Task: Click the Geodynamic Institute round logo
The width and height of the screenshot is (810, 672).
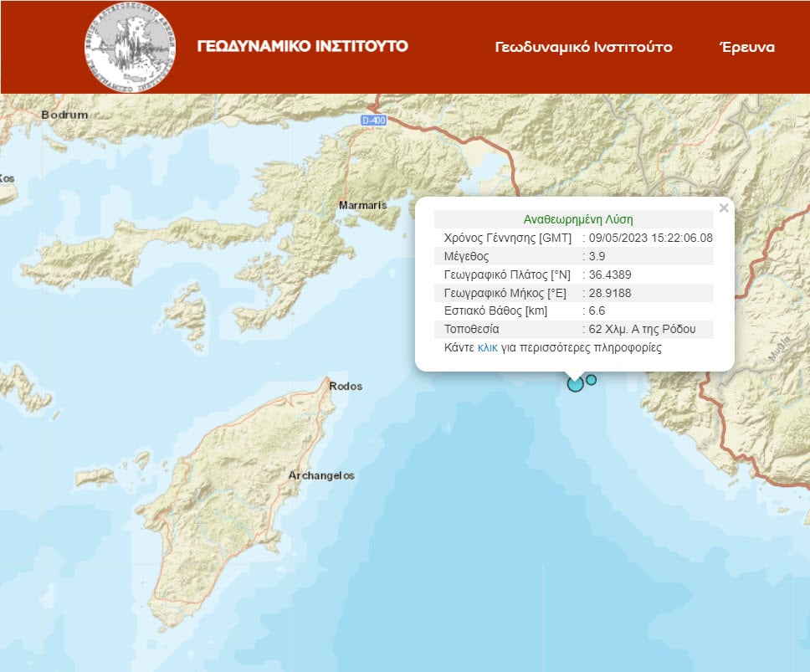Action: [130, 48]
